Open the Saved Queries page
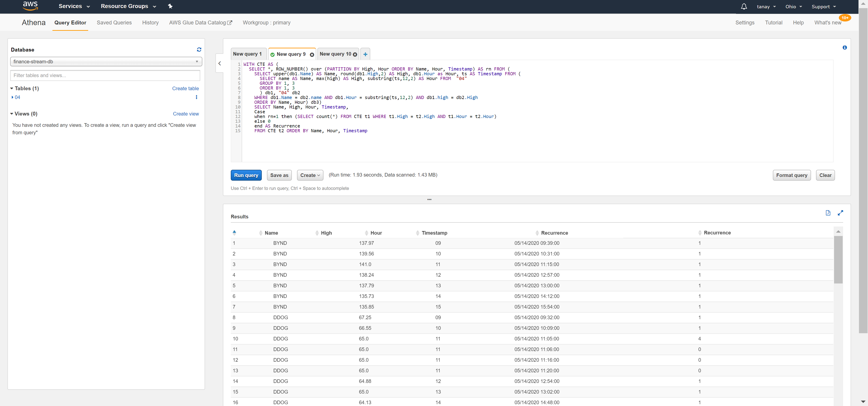The width and height of the screenshot is (868, 406). (x=114, y=23)
